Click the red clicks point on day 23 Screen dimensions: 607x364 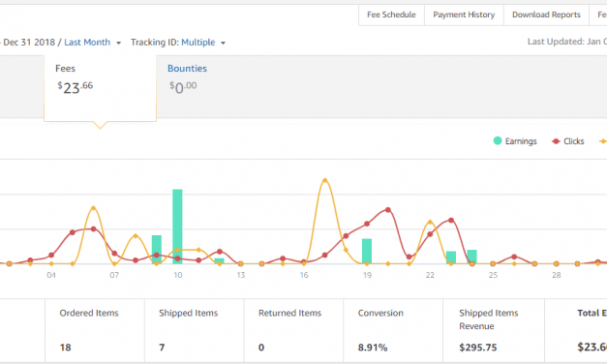451,221
